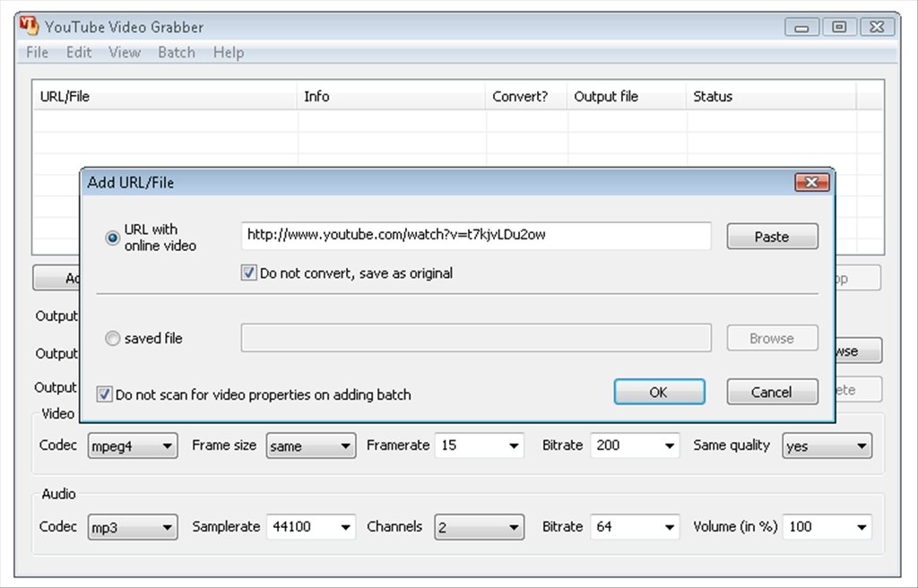Click the YouTube URL input field
The image size is (918, 588).
click(476, 236)
